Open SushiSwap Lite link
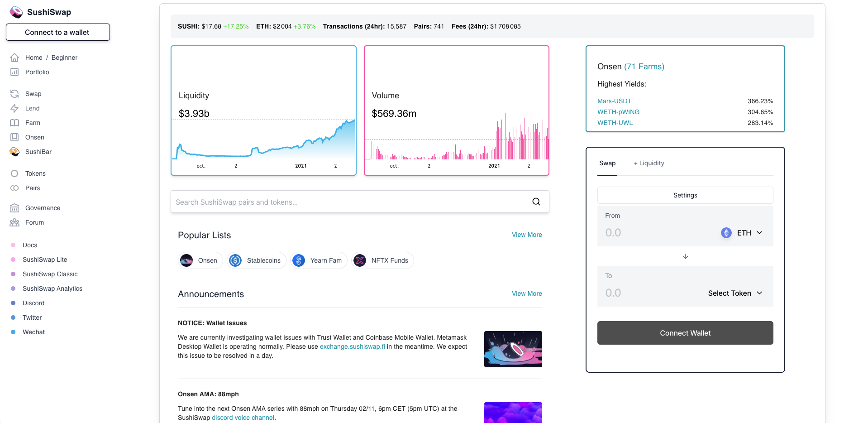The image size is (868, 423). 45,260
